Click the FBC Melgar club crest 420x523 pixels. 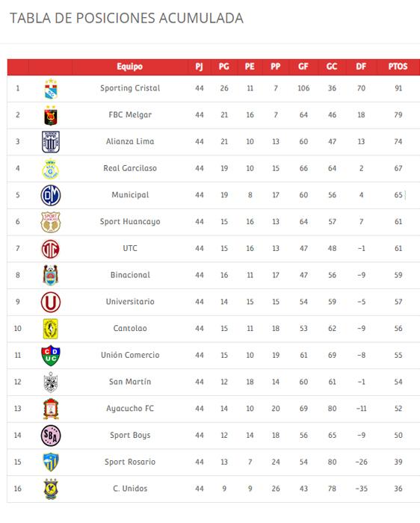click(51, 115)
